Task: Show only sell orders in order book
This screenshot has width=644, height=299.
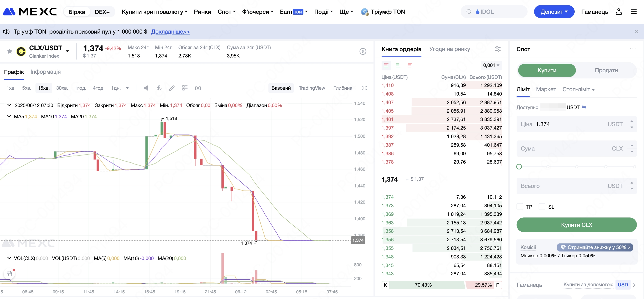Action: coord(410,66)
